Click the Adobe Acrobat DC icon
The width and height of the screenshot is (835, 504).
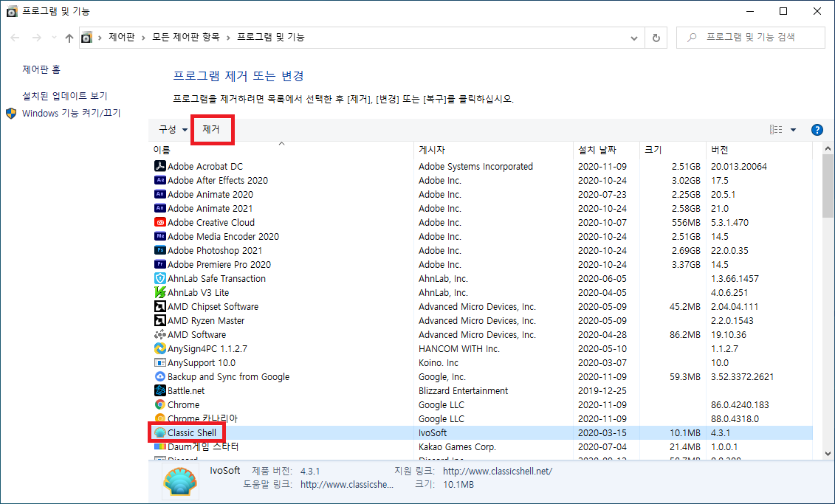pos(159,166)
